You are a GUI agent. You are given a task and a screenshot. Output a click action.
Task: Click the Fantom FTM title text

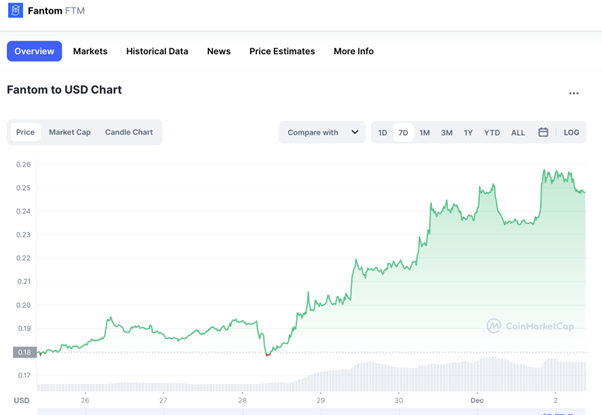pyautogui.click(x=56, y=10)
